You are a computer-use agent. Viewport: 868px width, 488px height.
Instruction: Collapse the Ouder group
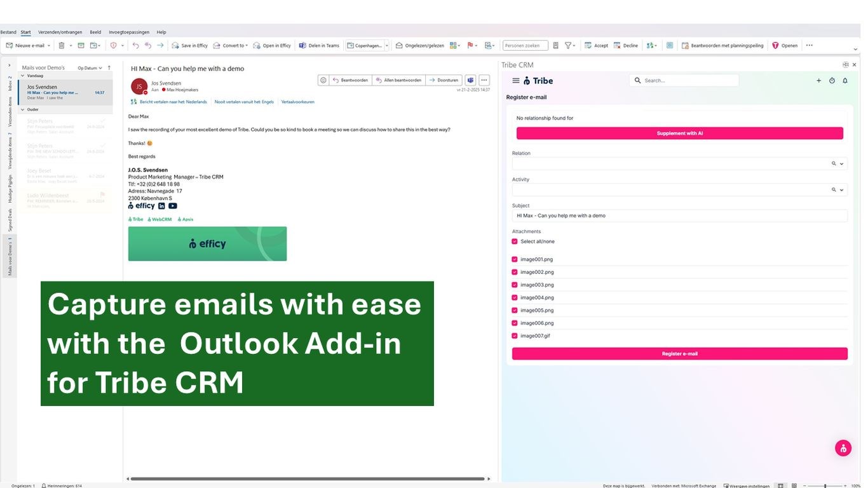[22, 109]
